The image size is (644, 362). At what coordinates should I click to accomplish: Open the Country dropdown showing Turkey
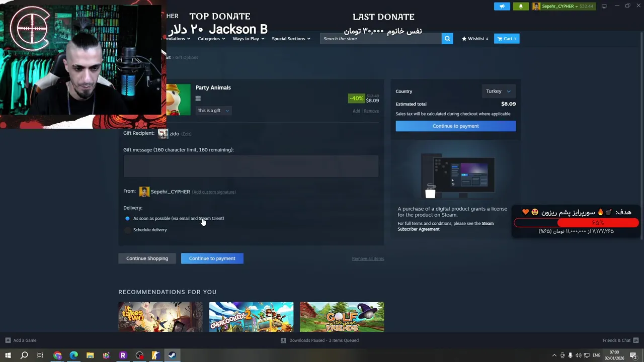pos(498,91)
